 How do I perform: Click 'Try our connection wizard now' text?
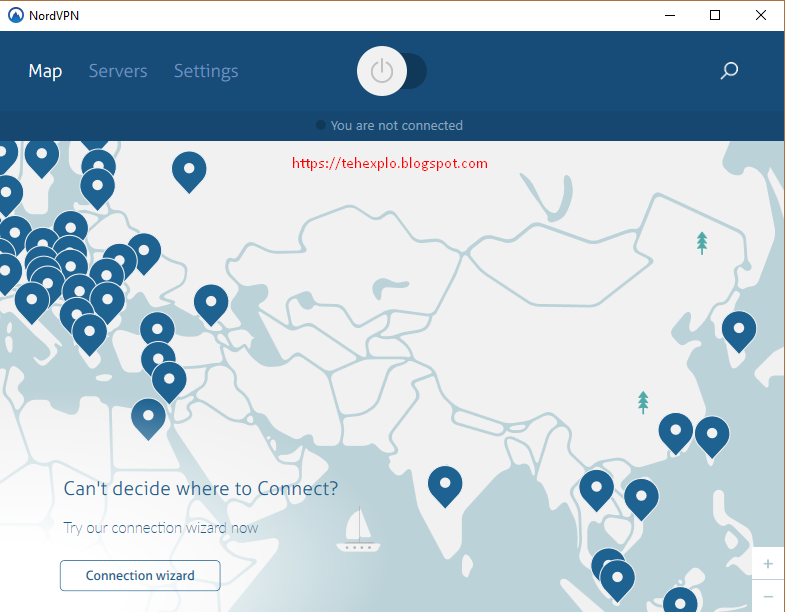point(161,528)
